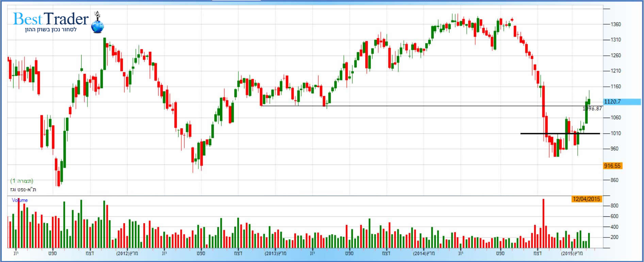Select the (2012) March time axis label
644x262 pixels.
point(127,253)
